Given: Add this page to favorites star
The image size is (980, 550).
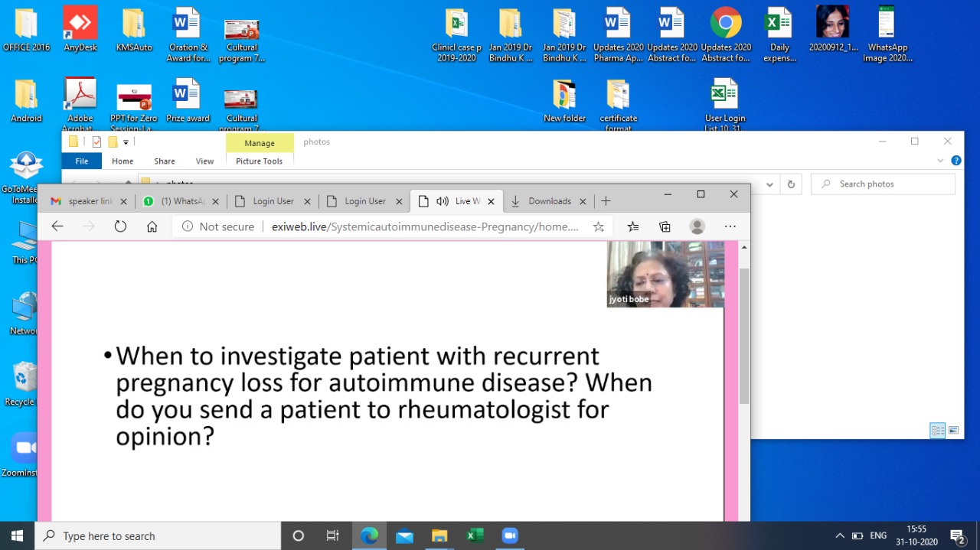Looking at the screenshot, I should click(599, 226).
